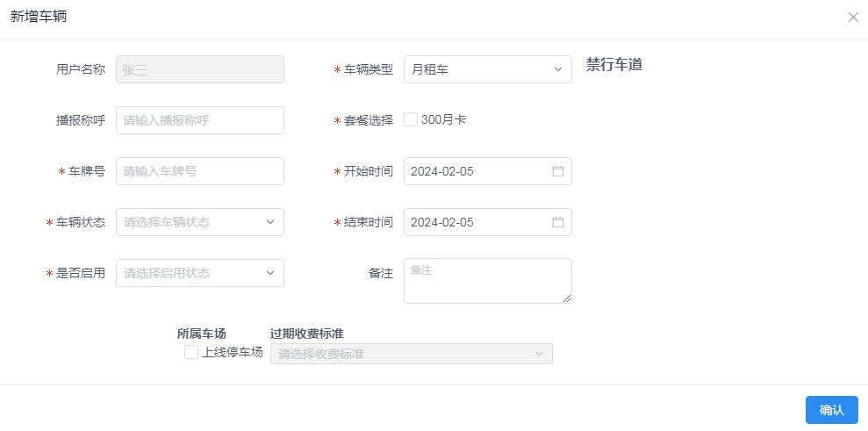Open the 过期收费标准 dropdown
The width and height of the screenshot is (868, 431).
pos(412,354)
